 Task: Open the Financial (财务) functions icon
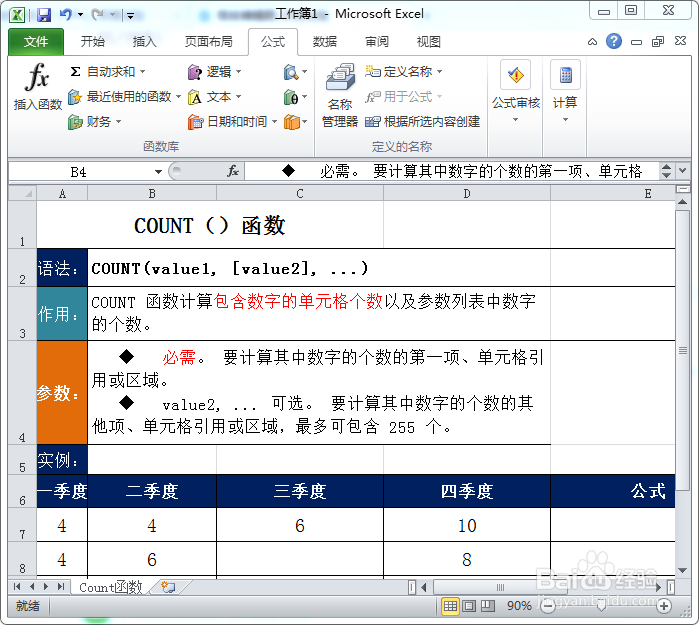coord(75,121)
